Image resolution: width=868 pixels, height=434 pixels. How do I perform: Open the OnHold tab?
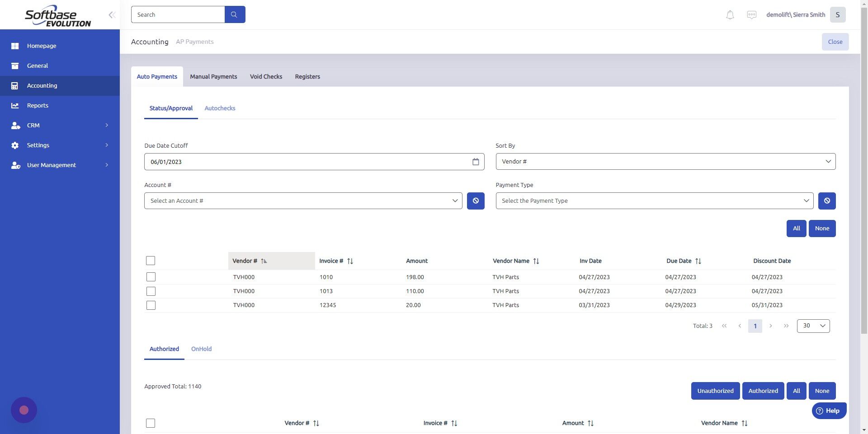[201, 349]
